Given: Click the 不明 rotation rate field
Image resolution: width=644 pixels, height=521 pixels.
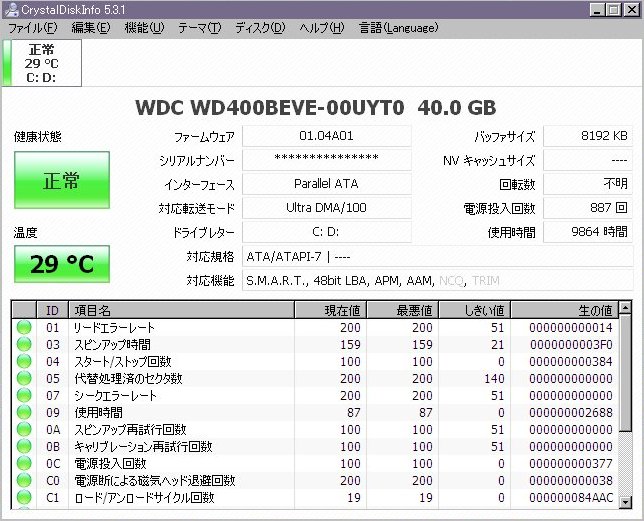Looking at the screenshot, I should click(x=588, y=184).
